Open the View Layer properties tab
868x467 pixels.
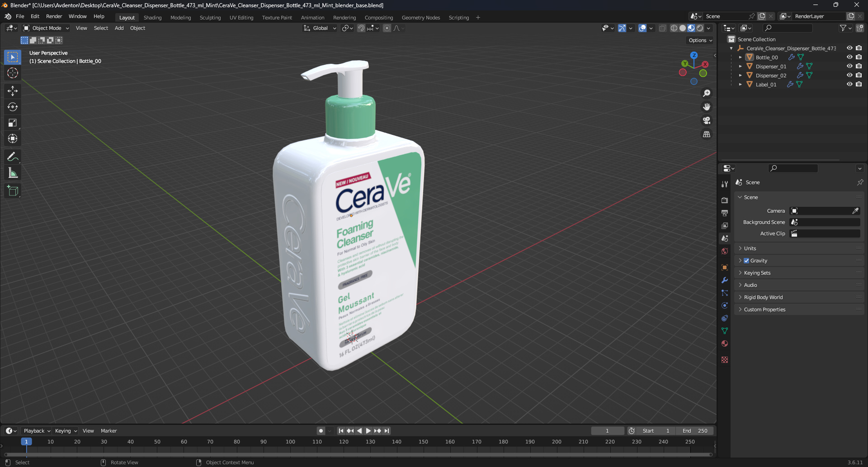pos(725,225)
